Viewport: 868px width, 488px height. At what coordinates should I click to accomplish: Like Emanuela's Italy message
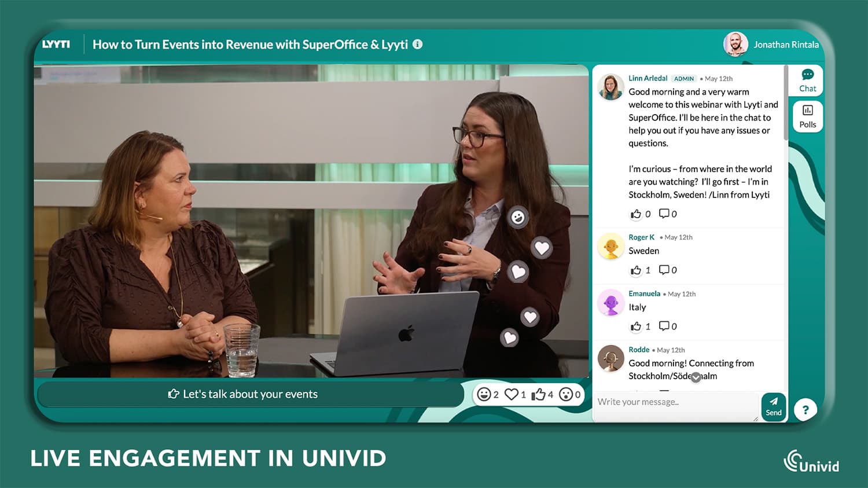tap(636, 326)
